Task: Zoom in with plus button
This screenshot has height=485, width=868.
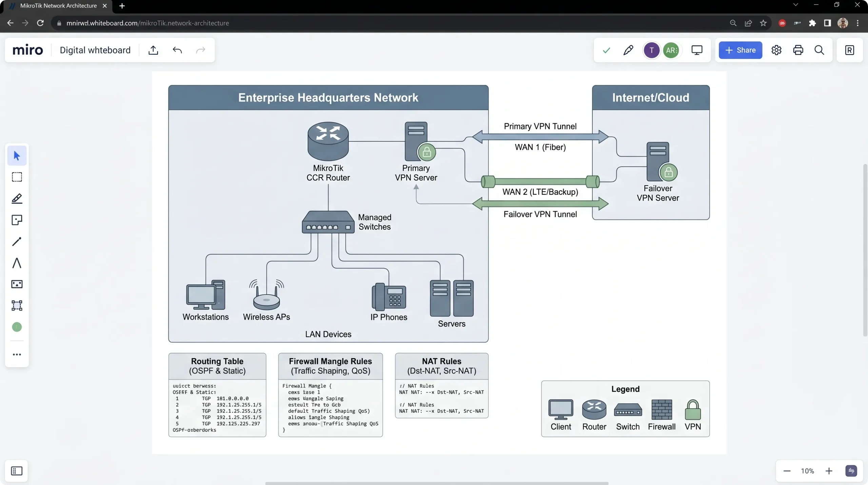Action: coord(829,471)
